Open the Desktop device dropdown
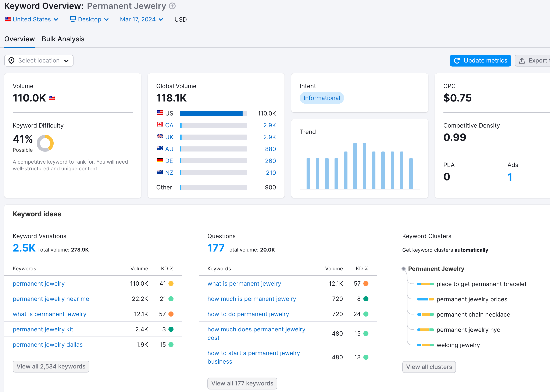This screenshot has height=392, width=550. point(89,19)
